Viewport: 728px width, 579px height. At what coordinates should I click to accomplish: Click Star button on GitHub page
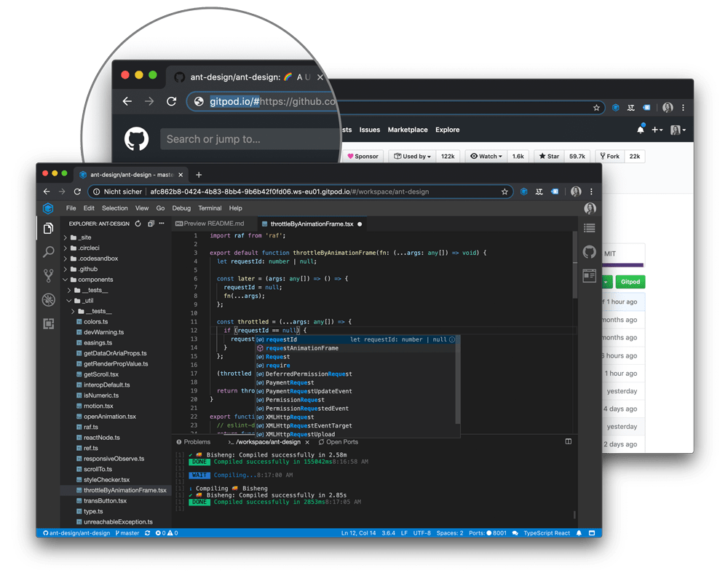pyautogui.click(x=549, y=157)
